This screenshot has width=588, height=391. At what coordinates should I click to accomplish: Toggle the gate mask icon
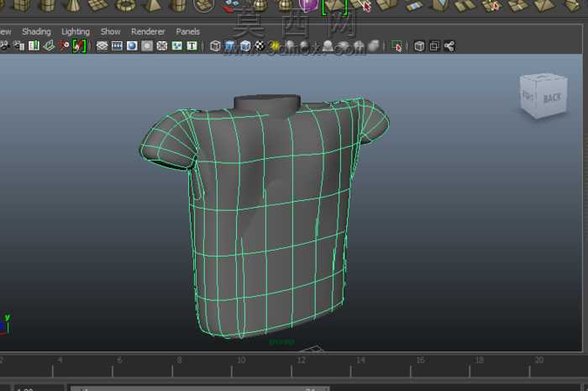click(x=147, y=46)
